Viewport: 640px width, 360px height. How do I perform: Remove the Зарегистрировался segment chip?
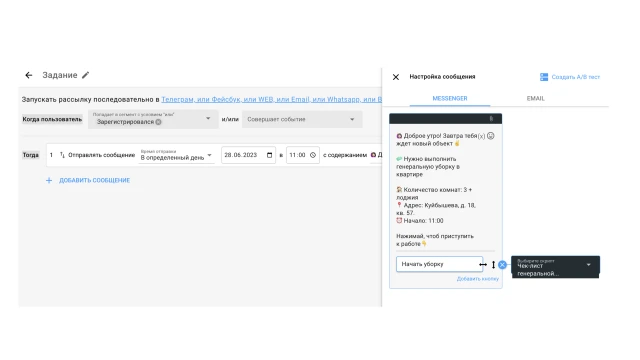pos(158,122)
